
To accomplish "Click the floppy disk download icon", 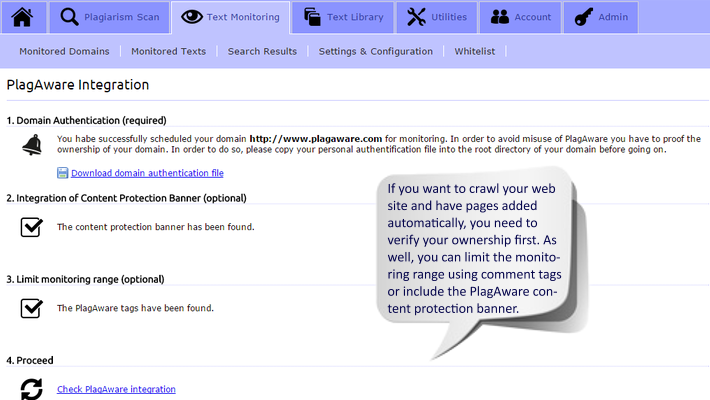I will coord(62,173).
